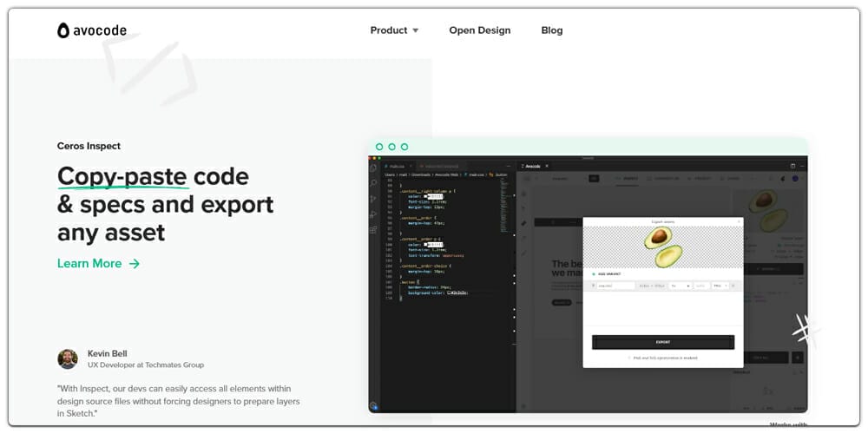Go to the Open Design page
868x434 pixels.
tap(480, 30)
